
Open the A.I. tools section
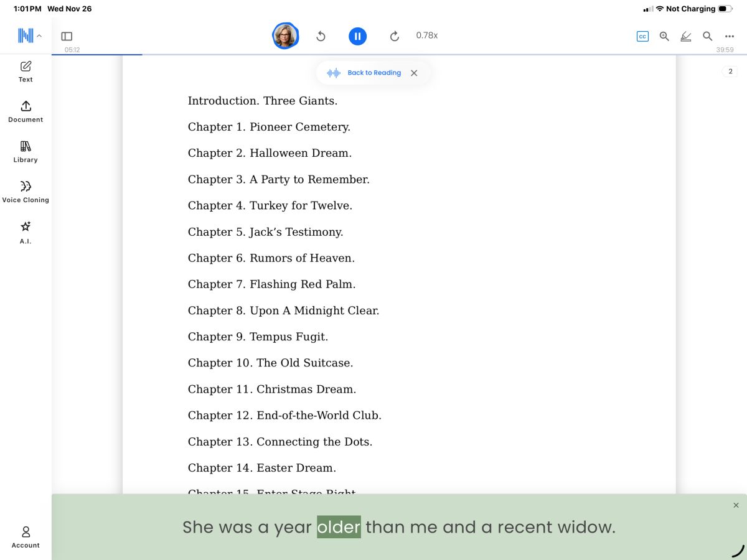coord(26,232)
